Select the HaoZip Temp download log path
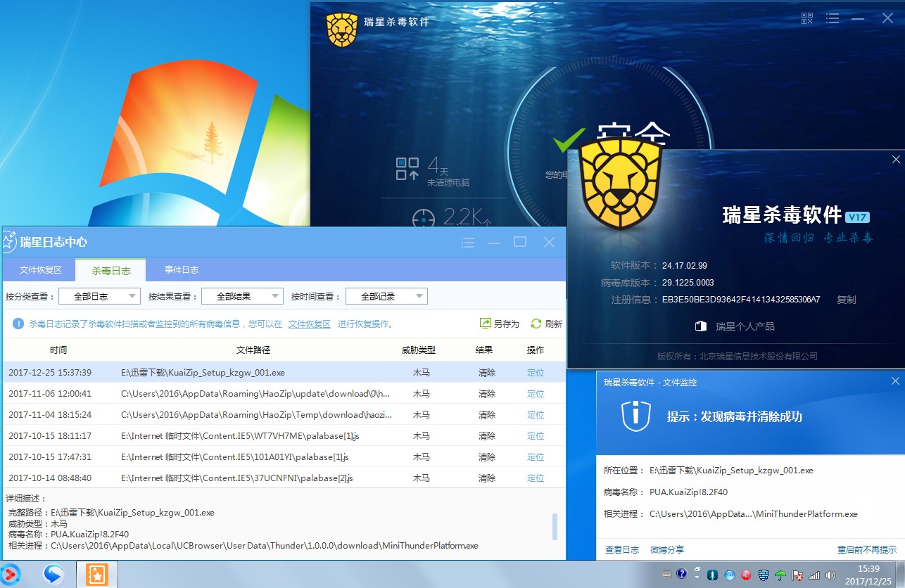The width and height of the screenshot is (905, 588). click(x=256, y=415)
